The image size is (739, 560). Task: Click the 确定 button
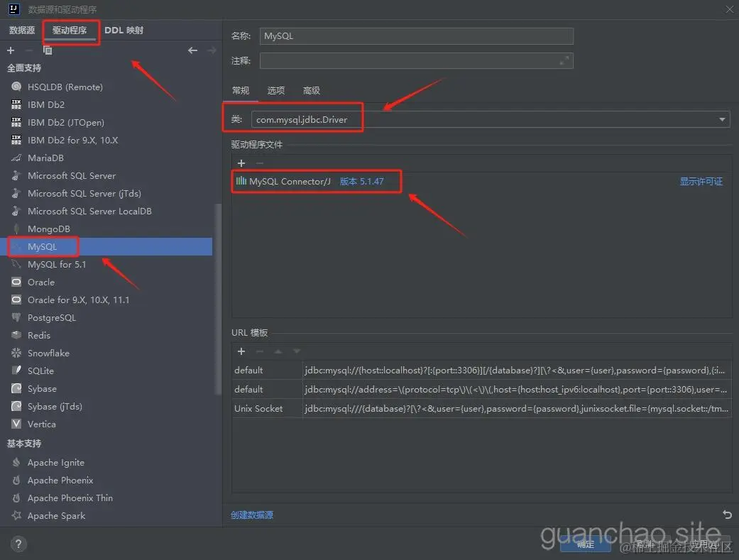click(x=586, y=544)
